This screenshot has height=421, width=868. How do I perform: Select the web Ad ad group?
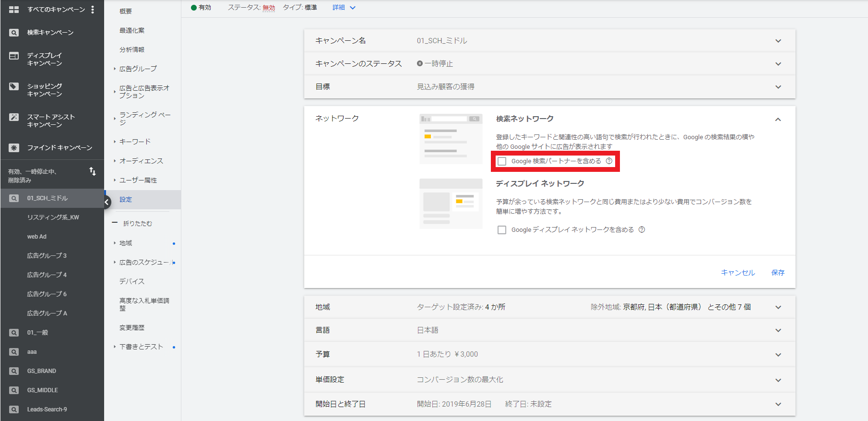(37, 237)
